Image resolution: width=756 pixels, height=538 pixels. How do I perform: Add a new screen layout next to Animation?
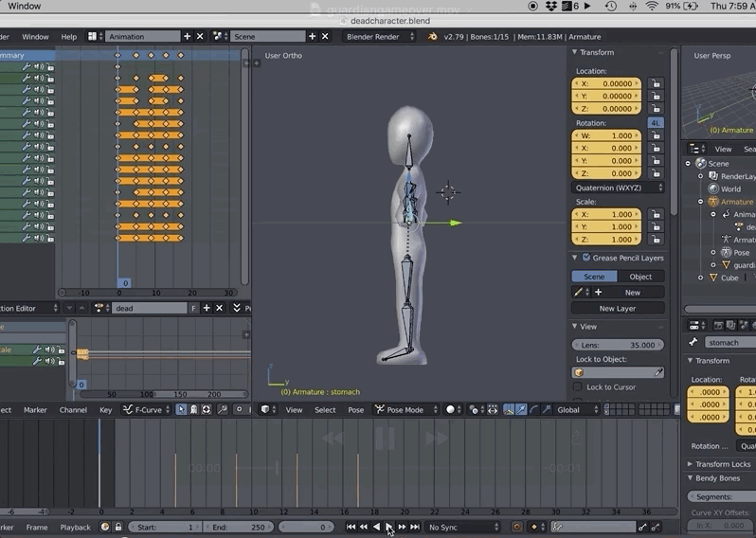coord(187,37)
